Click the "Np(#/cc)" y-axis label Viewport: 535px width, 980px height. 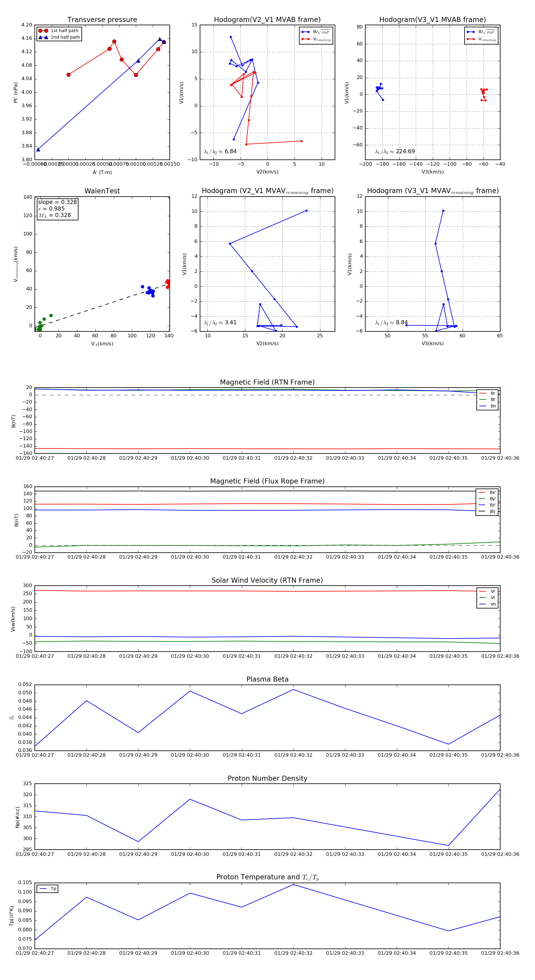[17, 817]
